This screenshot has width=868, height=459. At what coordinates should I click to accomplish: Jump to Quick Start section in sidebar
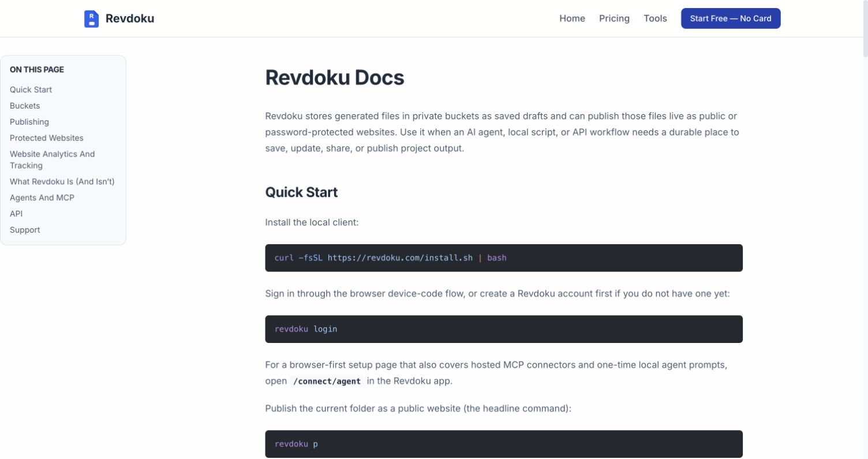(x=31, y=89)
